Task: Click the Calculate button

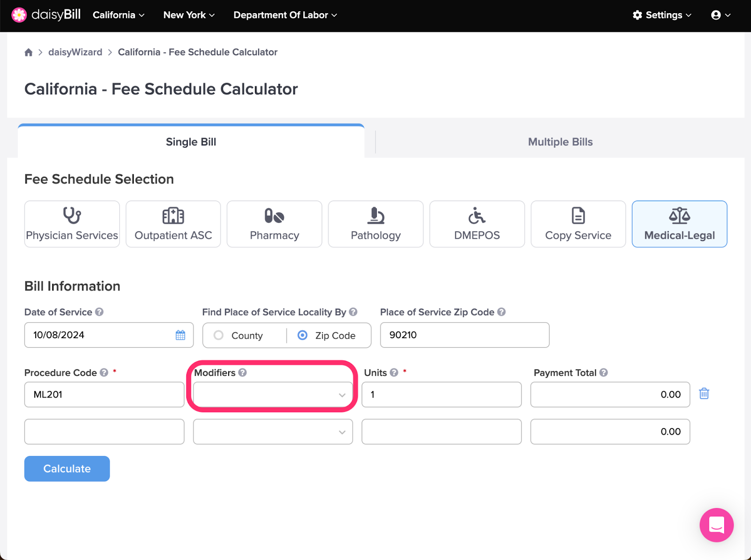Action: [x=67, y=469]
